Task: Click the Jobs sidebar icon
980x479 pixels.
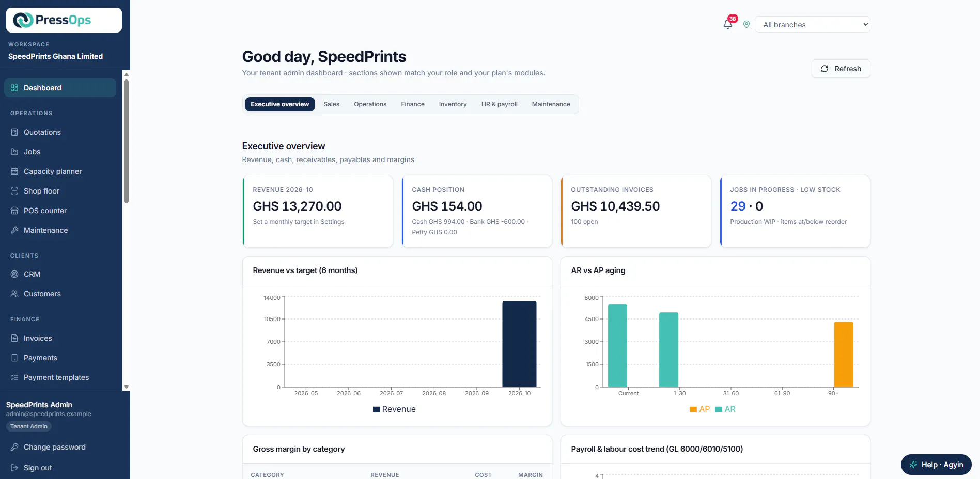Action: 14,152
